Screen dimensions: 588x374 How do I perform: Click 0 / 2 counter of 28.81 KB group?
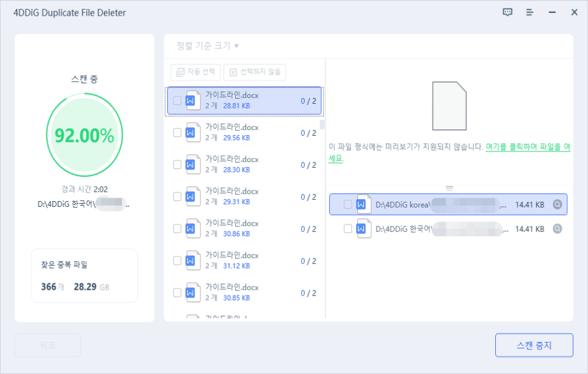point(308,101)
